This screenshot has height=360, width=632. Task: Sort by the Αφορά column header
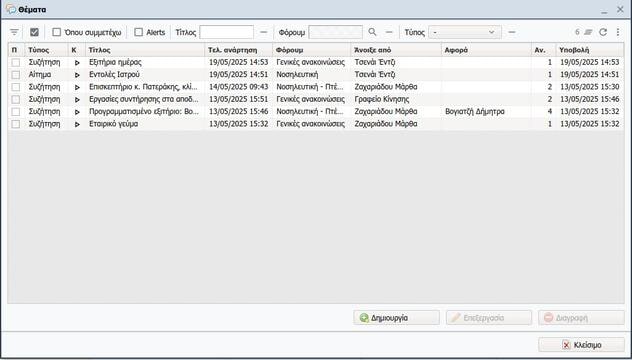point(486,50)
